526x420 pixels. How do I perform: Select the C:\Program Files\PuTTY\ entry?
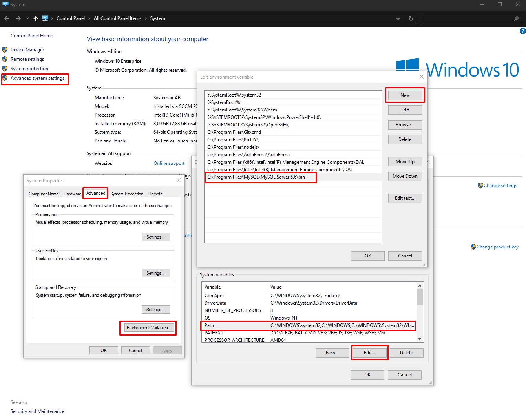(293, 140)
